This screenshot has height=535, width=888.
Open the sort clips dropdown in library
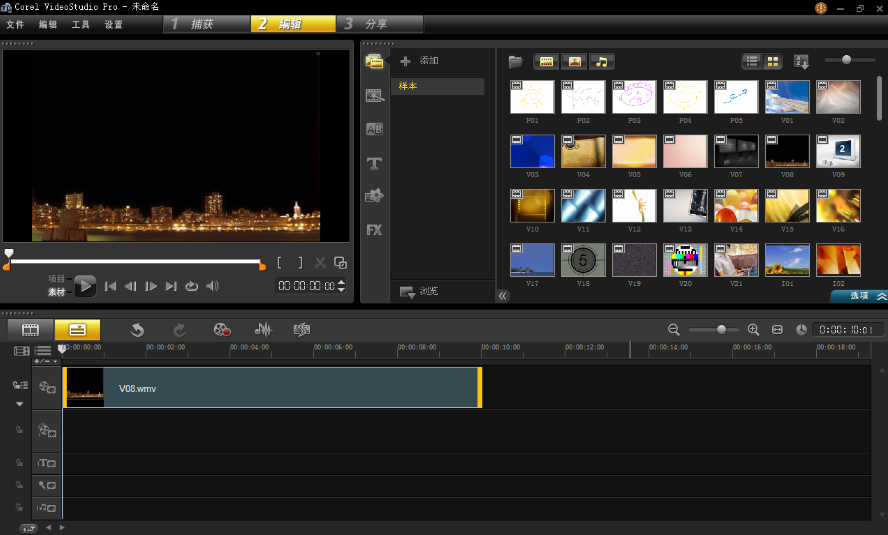tap(801, 62)
